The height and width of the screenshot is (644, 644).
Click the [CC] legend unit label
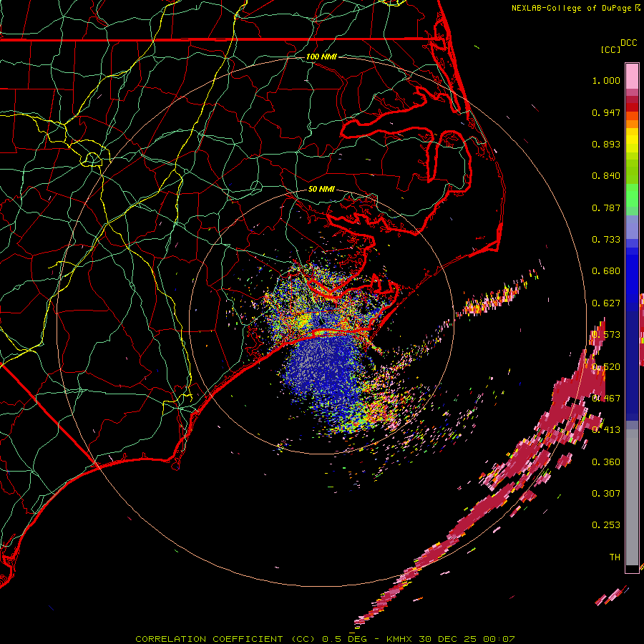pos(610,49)
